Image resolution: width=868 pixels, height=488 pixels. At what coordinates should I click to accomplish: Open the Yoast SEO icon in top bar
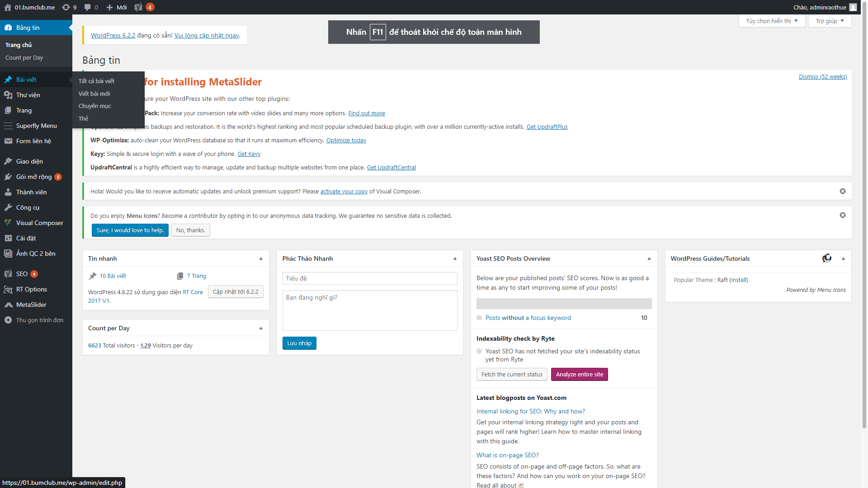[138, 7]
